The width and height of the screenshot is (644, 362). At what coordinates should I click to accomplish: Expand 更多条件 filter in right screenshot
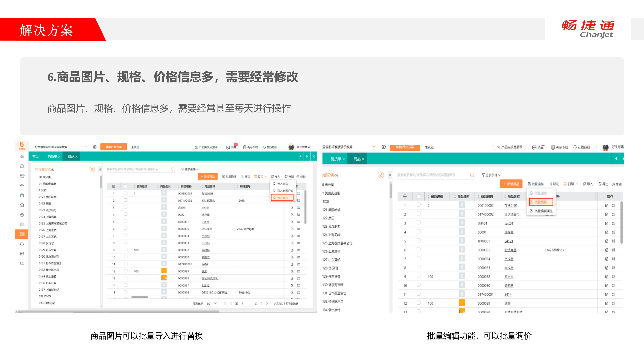click(491, 175)
